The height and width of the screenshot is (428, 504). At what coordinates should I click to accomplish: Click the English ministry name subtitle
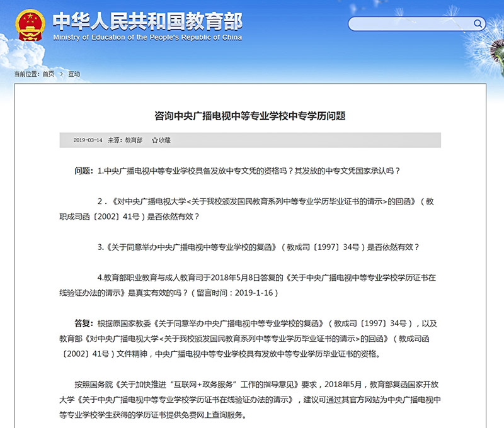click(147, 38)
